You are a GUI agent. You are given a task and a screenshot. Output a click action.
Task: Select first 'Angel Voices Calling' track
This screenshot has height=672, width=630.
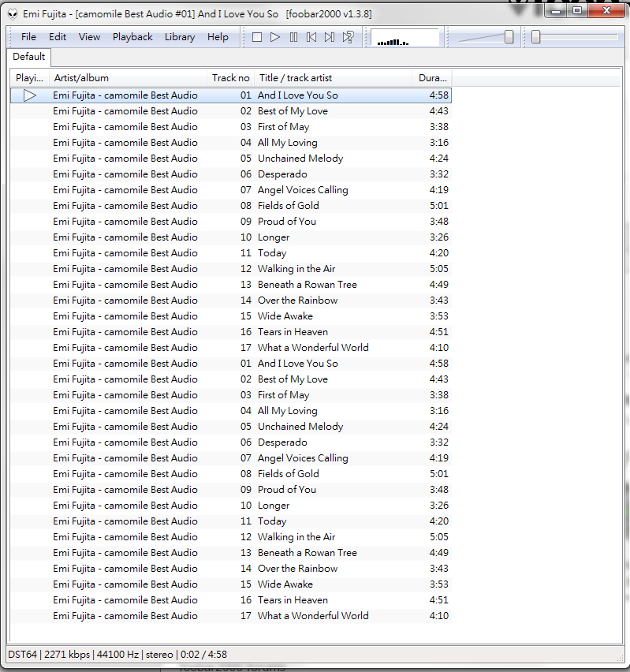pyautogui.click(x=231, y=190)
